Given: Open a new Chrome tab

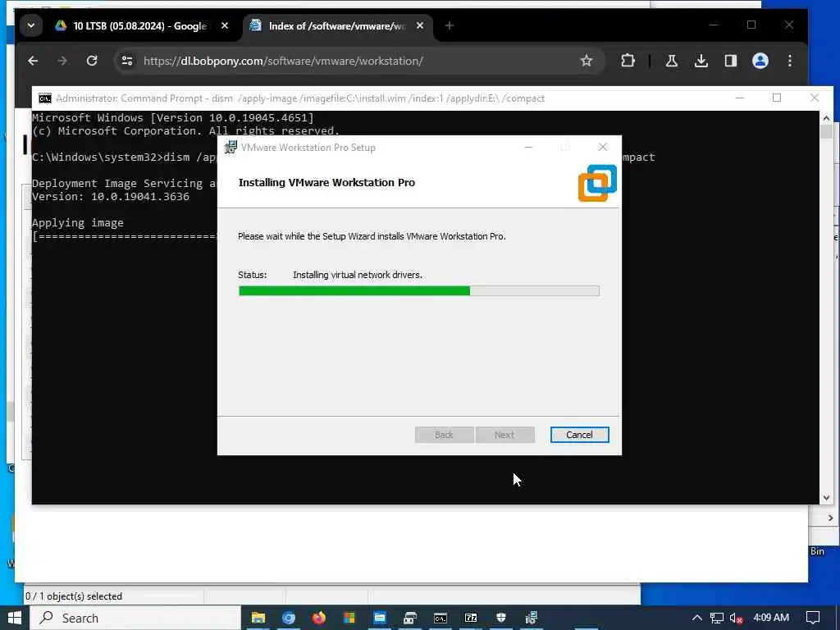Looking at the screenshot, I should click(x=449, y=25).
